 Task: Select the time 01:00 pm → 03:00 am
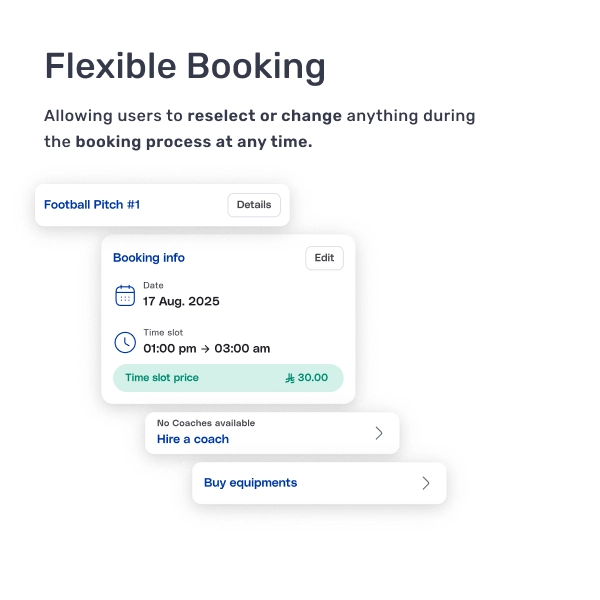[x=206, y=349]
